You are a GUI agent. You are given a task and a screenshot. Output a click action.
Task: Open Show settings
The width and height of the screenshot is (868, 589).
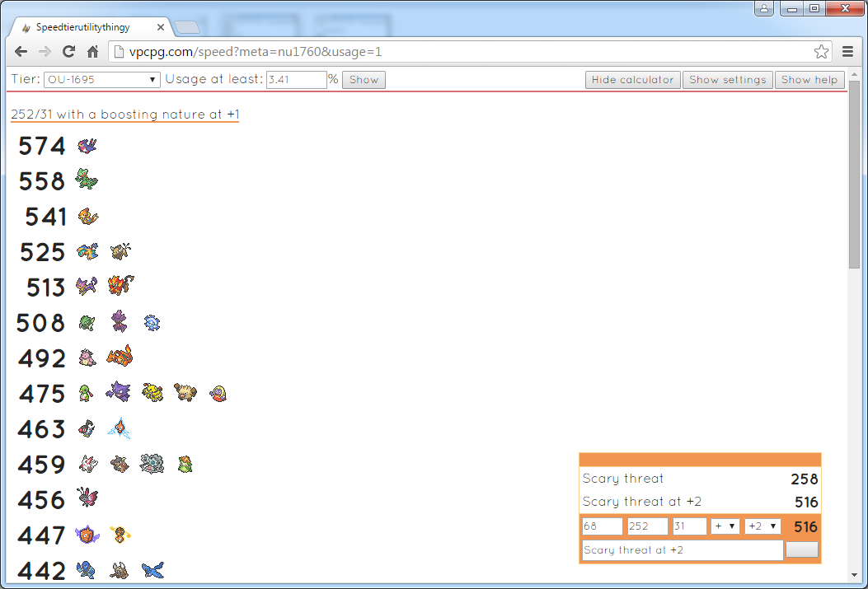pos(727,80)
